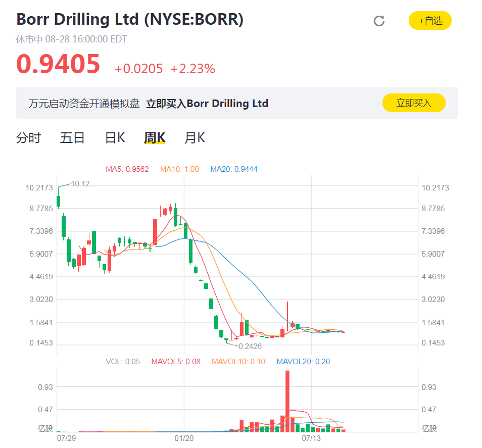Image resolution: width=482 pixels, height=448 pixels.
Task: Select the 周K weekly candlestick tab
Action: 155,138
